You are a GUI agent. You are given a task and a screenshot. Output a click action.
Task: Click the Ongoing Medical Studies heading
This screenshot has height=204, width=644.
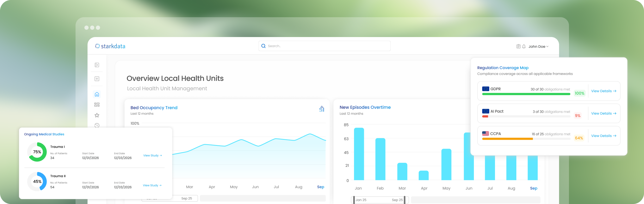click(44, 134)
